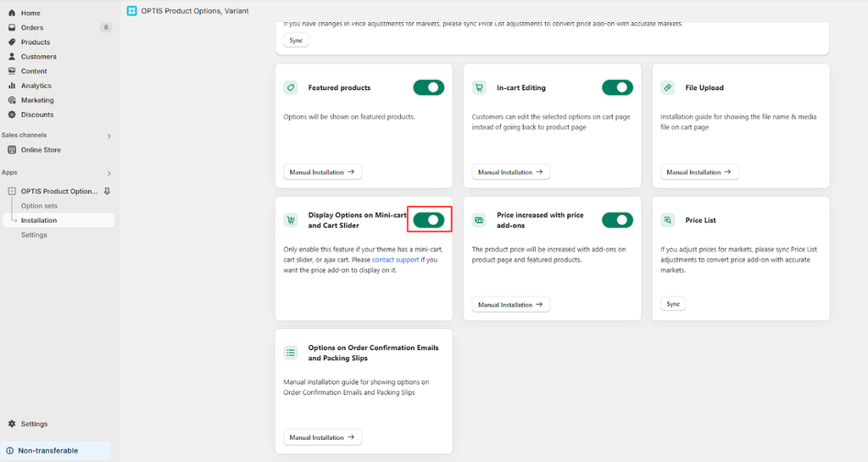Click the Online Store shop icon
Image resolution: width=868 pixels, height=462 pixels.
click(12, 150)
